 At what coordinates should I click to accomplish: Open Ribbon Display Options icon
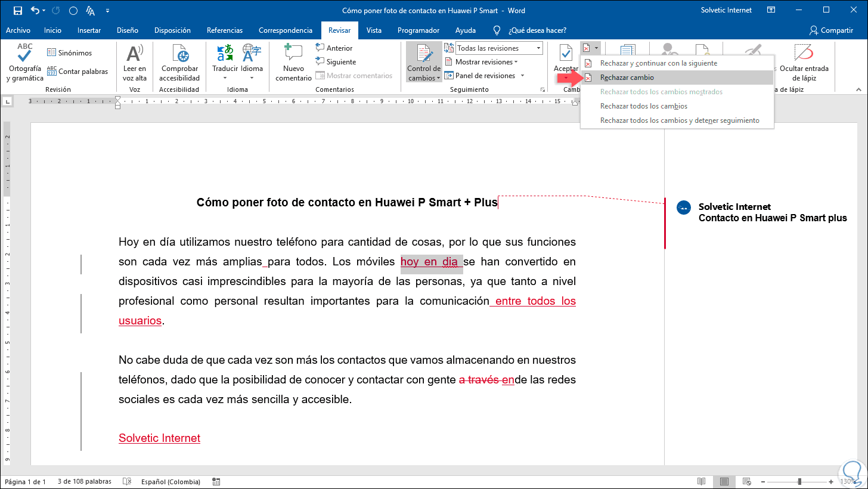[x=771, y=10]
